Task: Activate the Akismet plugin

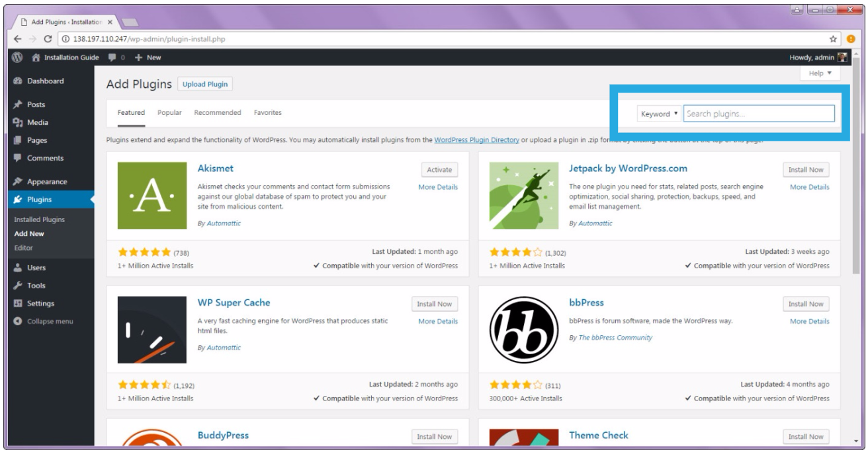Action: pos(439,170)
